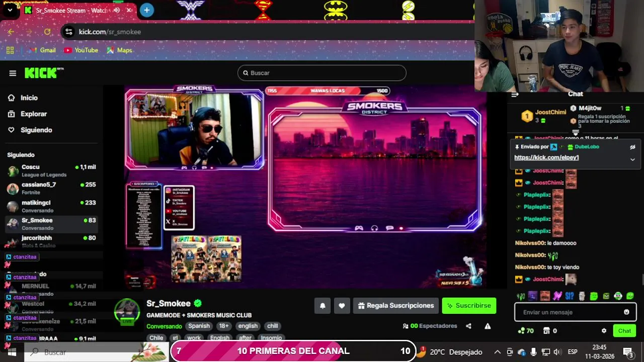Focus the Buscar search field
The image size is (644, 362).
click(x=321, y=73)
